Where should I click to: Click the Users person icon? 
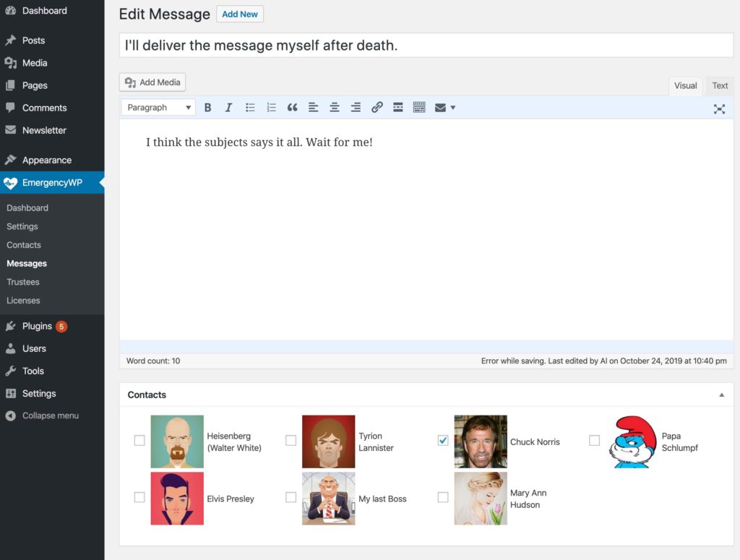click(x=10, y=348)
